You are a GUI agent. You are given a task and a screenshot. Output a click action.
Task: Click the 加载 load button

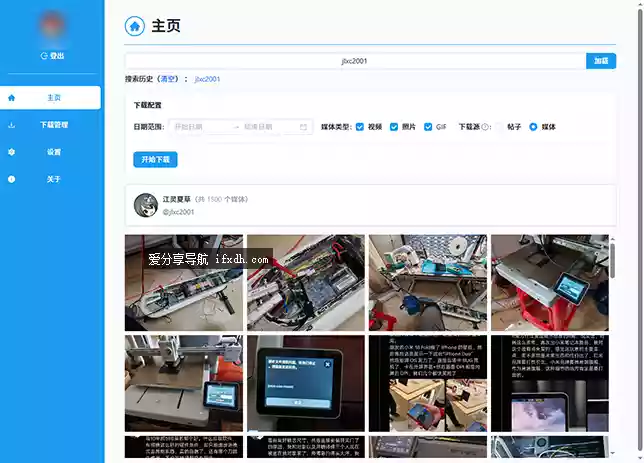601,61
